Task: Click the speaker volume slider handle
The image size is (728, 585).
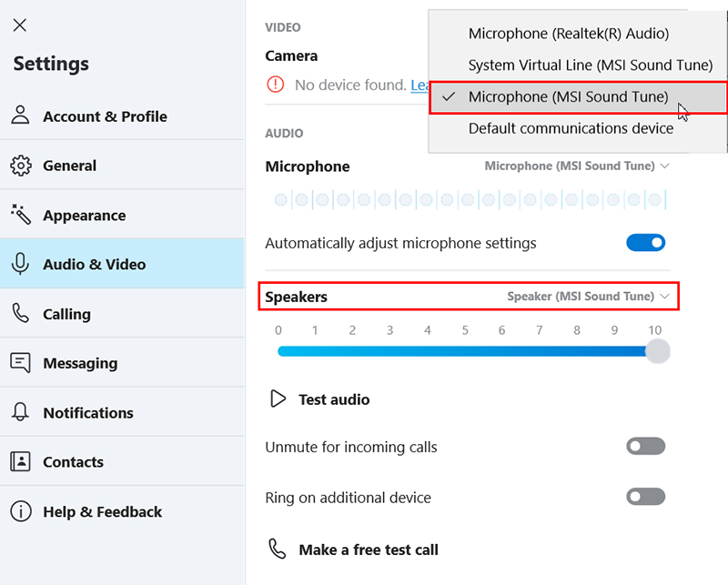Action: (657, 351)
